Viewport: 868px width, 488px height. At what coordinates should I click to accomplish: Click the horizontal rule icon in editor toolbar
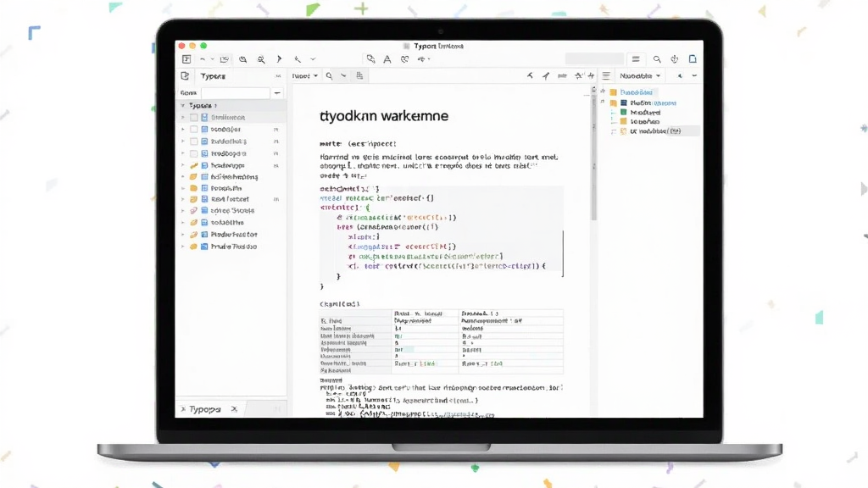click(x=563, y=75)
